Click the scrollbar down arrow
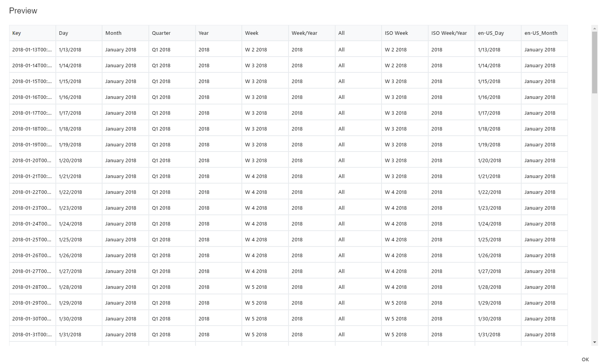 tap(595, 342)
